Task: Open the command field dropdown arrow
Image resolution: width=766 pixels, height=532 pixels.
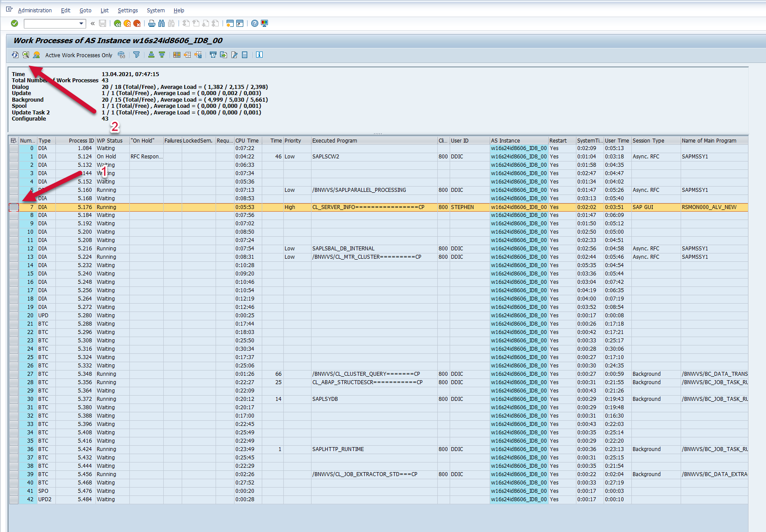Action: (81, 23)
